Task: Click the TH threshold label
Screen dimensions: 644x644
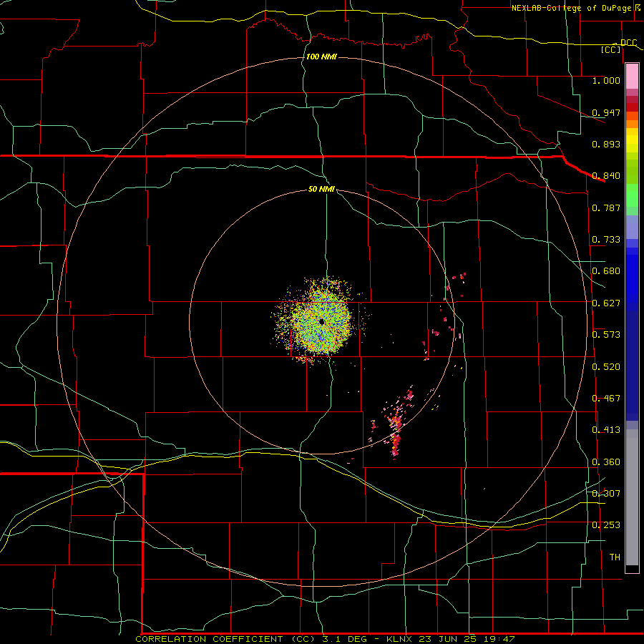Action: pos(615,557)
